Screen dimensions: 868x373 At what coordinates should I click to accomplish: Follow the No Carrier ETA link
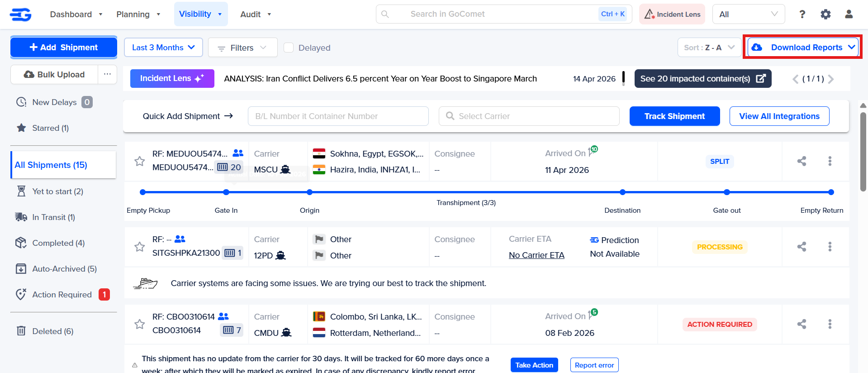(x=536, y=255)
